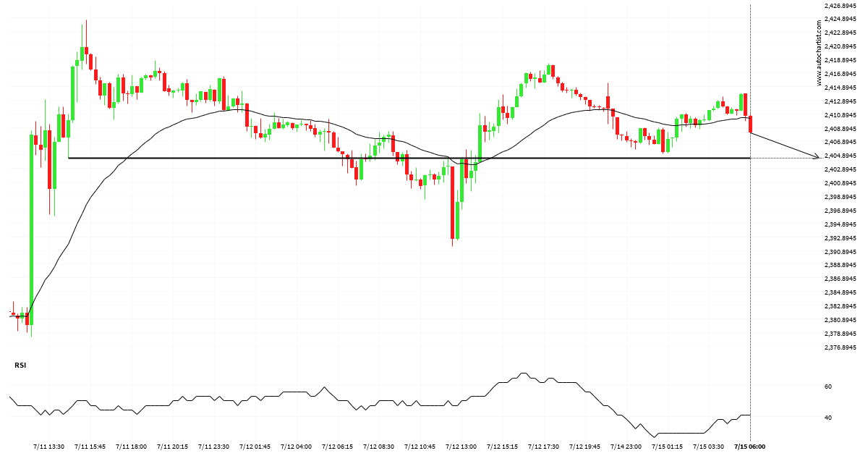Pick the 2,404.8945 price label
This screenshot has width=868, height=456.
coord(840,156)
